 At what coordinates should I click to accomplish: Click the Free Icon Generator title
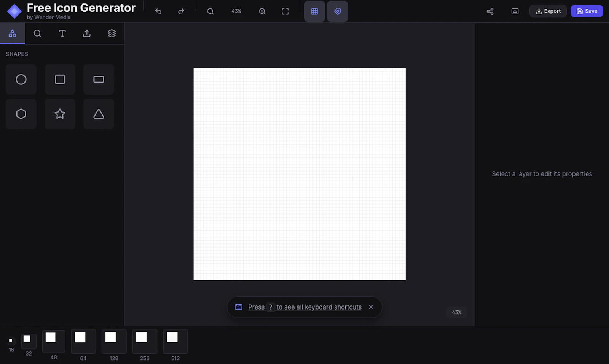click(81, 8)
